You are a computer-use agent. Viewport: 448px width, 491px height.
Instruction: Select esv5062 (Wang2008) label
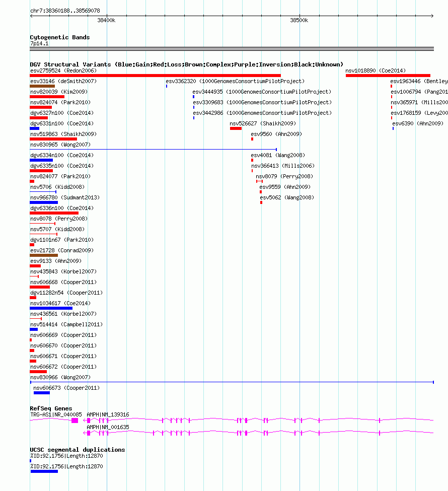(287, 197)
